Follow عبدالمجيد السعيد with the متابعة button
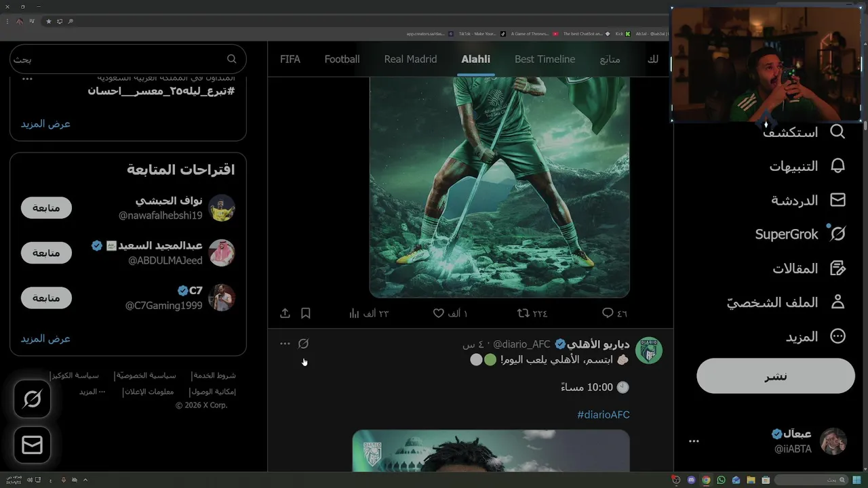Screen dimensions: 868x488 [46, 253]
